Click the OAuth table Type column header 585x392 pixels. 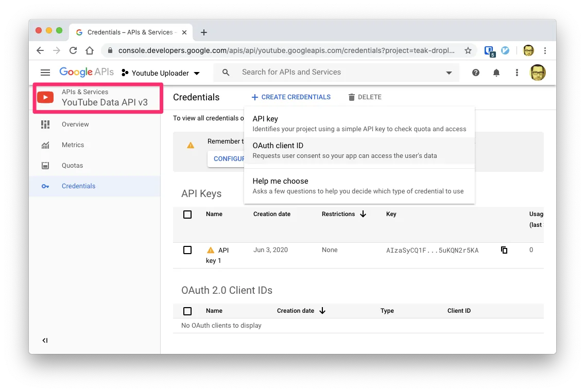coord(387,311)
